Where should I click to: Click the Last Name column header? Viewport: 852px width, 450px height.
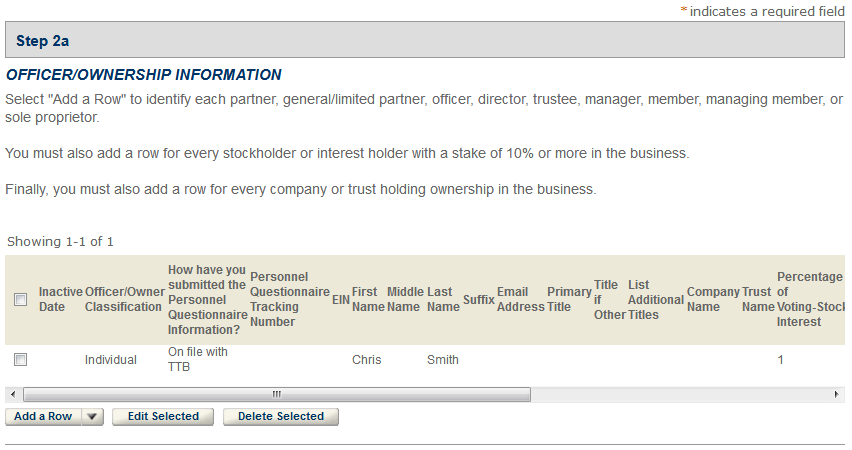[443, 299]
